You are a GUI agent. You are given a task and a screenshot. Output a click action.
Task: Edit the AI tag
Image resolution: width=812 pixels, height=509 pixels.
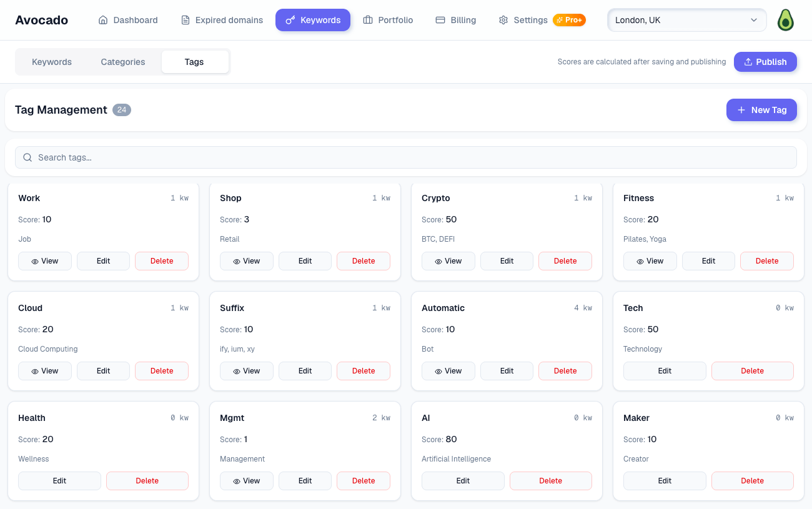[x=463, y=481]
